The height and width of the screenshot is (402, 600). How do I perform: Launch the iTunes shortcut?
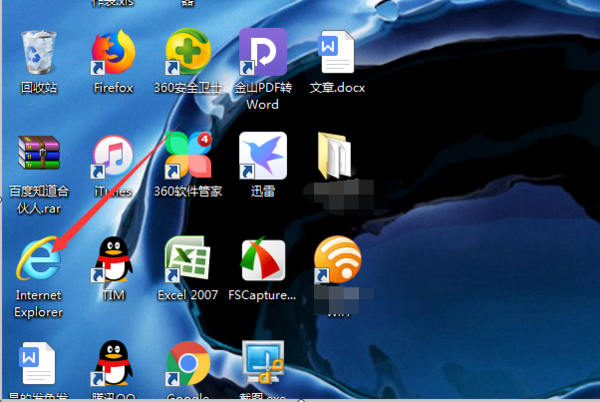(x=113, y=156)
